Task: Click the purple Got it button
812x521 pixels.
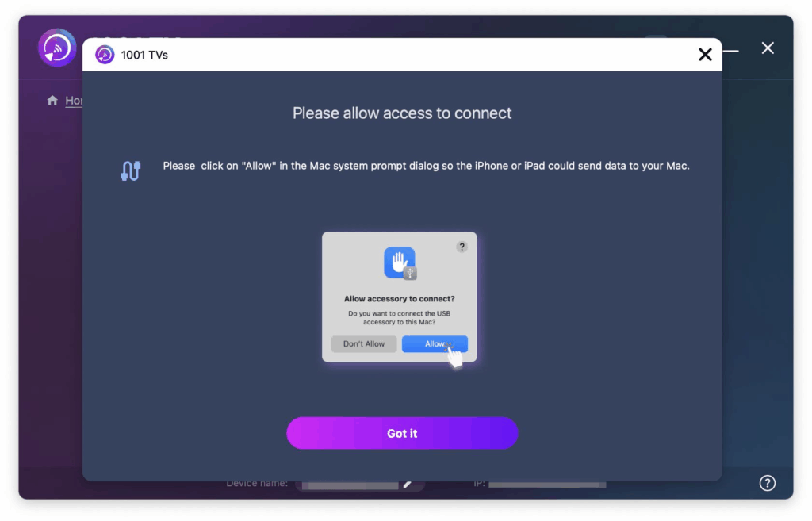Action: click(x=402, y=433)
